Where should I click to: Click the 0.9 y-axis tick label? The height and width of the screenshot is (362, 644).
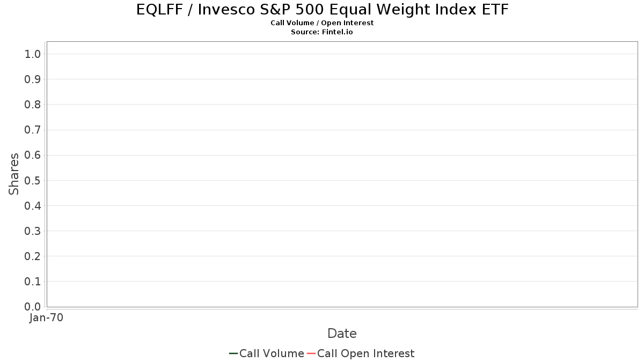pyautogui.click(x=33, y=79)
